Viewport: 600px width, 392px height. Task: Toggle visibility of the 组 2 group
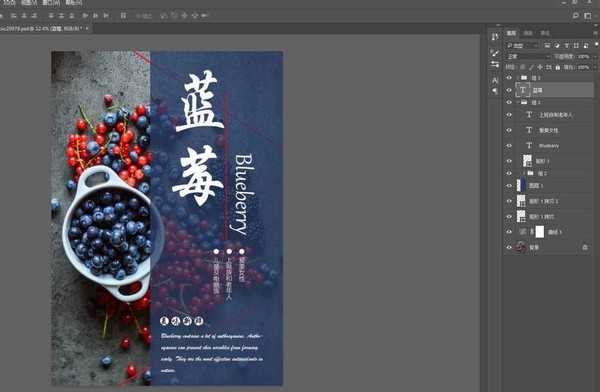pos(509,173)
